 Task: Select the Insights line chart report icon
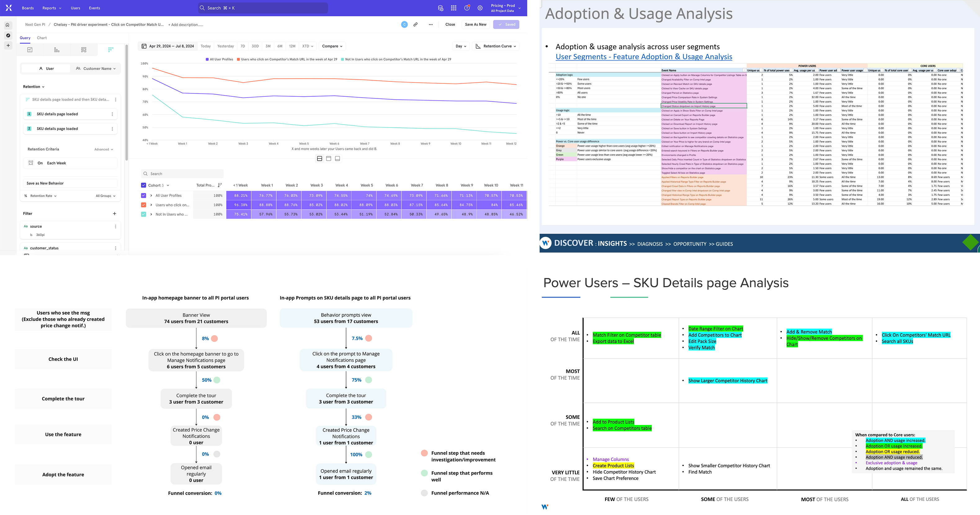click(30, 50)
